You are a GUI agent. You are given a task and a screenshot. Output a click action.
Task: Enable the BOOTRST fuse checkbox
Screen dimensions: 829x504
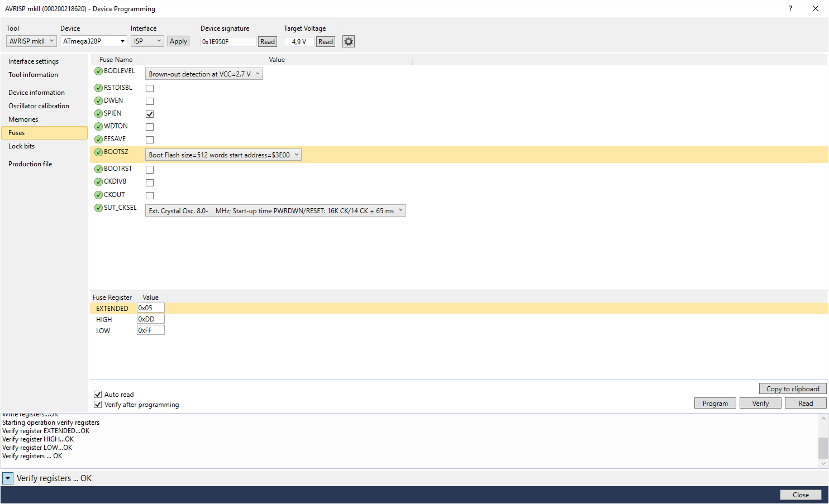[x=150, y=169]
